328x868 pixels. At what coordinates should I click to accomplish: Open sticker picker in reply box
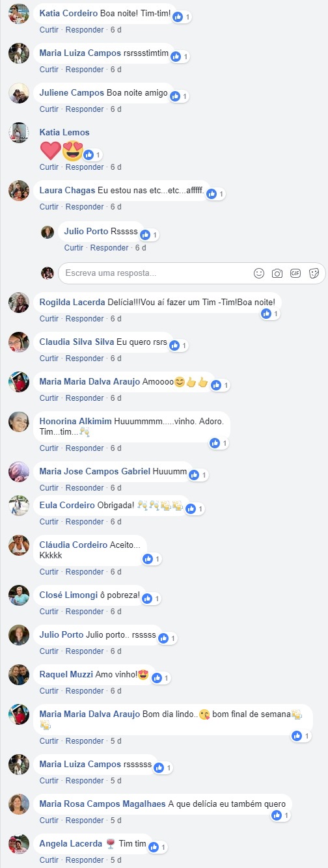tap(314, 273)
